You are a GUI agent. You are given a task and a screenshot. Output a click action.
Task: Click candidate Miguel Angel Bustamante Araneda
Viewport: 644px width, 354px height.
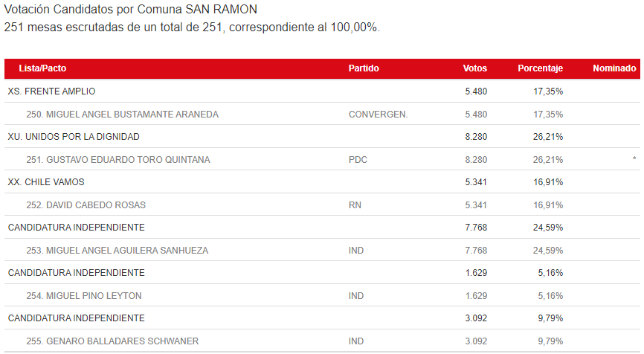click(x=122, y=115)
